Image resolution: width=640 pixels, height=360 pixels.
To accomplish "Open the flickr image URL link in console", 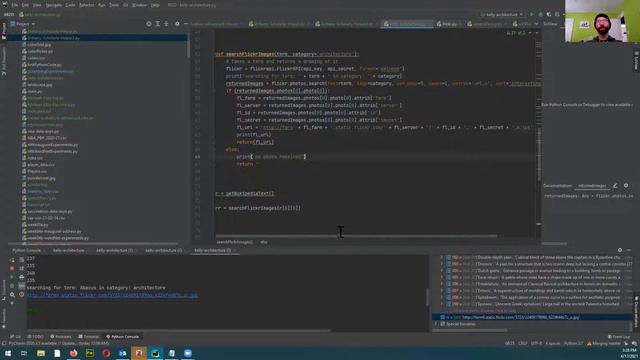I will pos(112,295).
